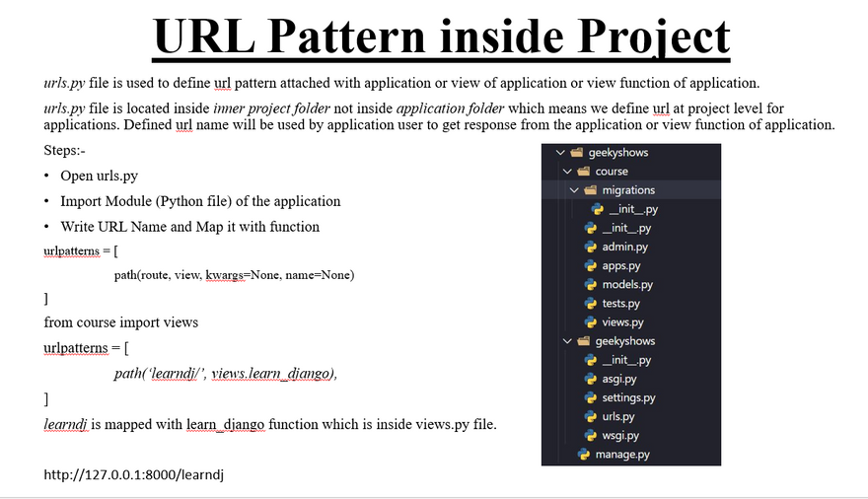This screenshot has width=868, height=499.
Task: Click Python icon next to asgi.py
Action: pyautogui.click(x=591, y=379)
